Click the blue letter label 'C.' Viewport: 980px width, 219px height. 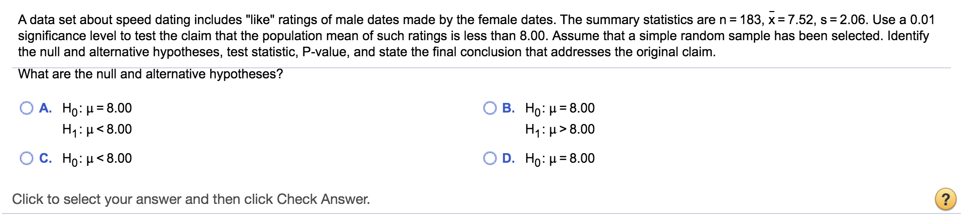(46, 158)
